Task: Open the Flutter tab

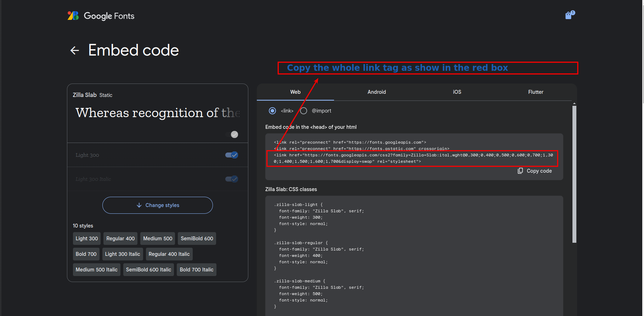Action: click(x=536, y=92)
